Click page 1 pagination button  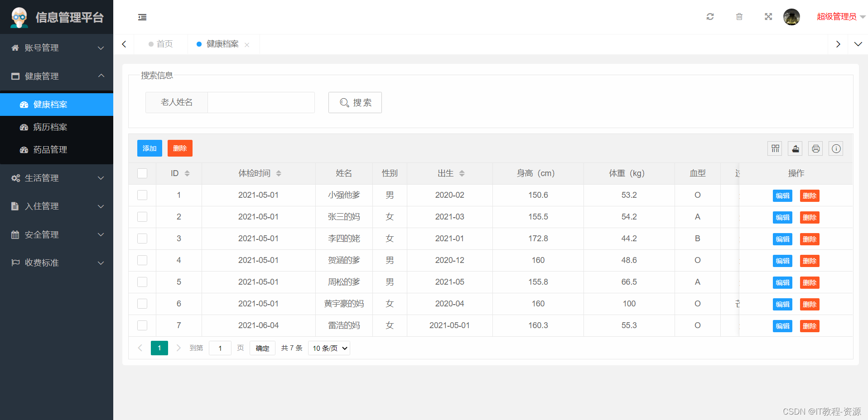(x=159, y=348)
